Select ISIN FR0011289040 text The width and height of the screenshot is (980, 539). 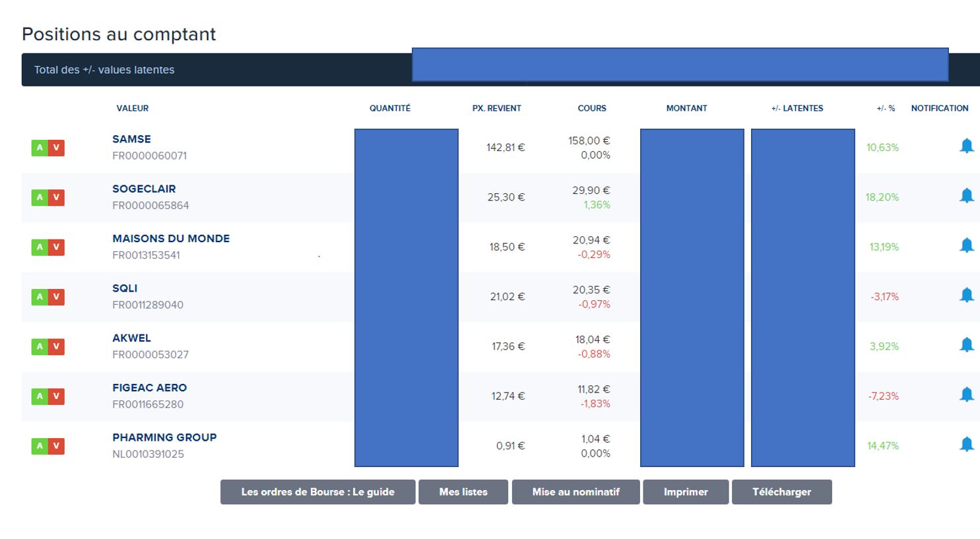pyautogui.click(x=148, y=305)
